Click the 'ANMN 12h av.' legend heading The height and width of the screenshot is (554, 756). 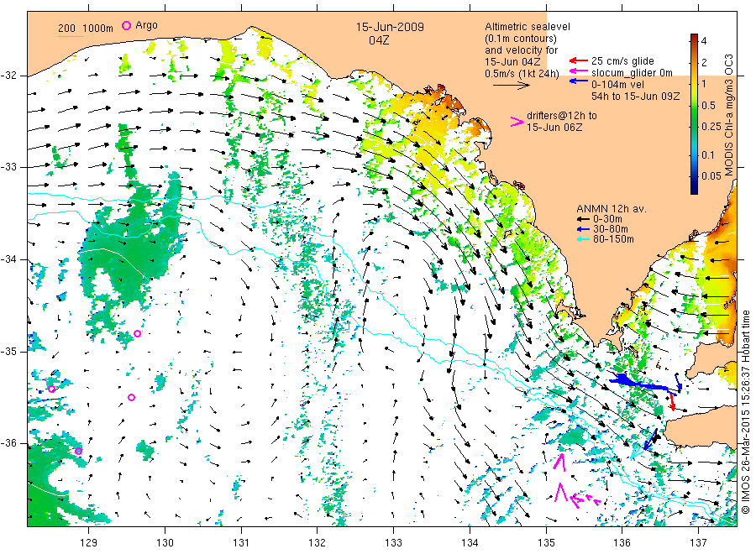pyautogui.click(x=612, y=209)
